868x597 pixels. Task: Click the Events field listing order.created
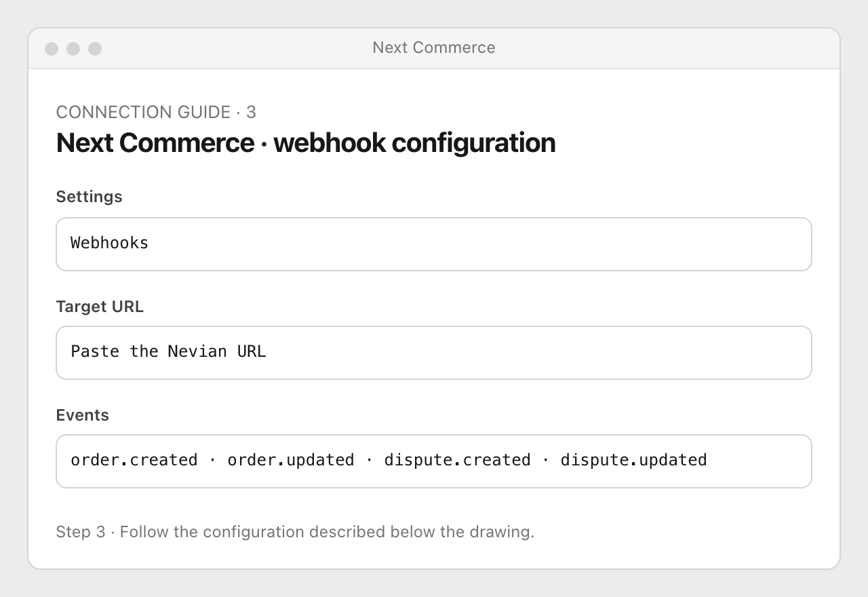(x=434, y=461)
